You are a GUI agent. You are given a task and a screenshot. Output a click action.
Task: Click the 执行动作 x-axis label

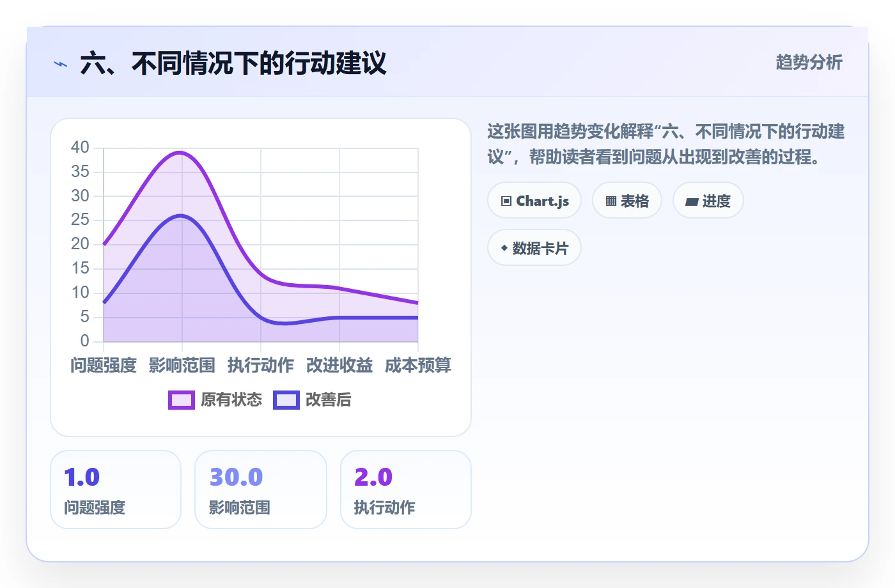261,366
